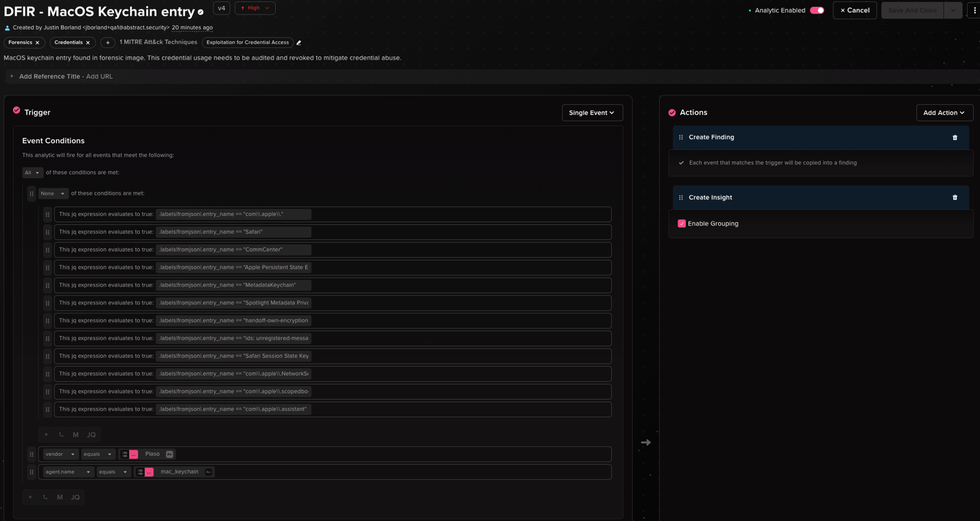Screen dimensions: 980x521
Task: Edit the analytic title with the pencil icon
Action: click(201, 12)
